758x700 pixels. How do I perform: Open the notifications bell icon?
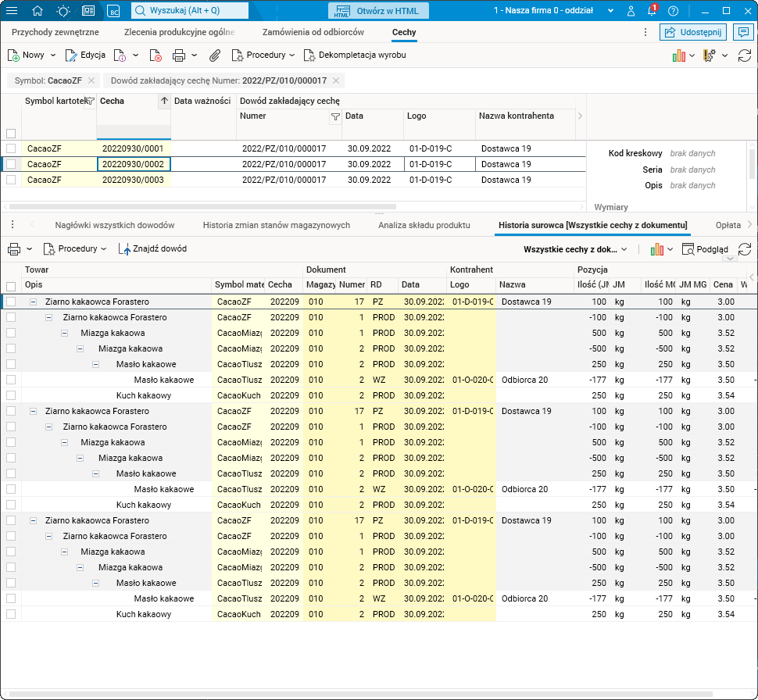pyautogui.click(x=652, y=11)
